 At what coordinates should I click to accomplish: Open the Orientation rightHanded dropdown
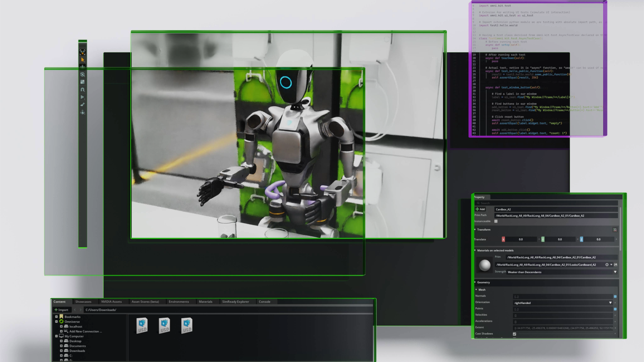click(x=610, y=303)
